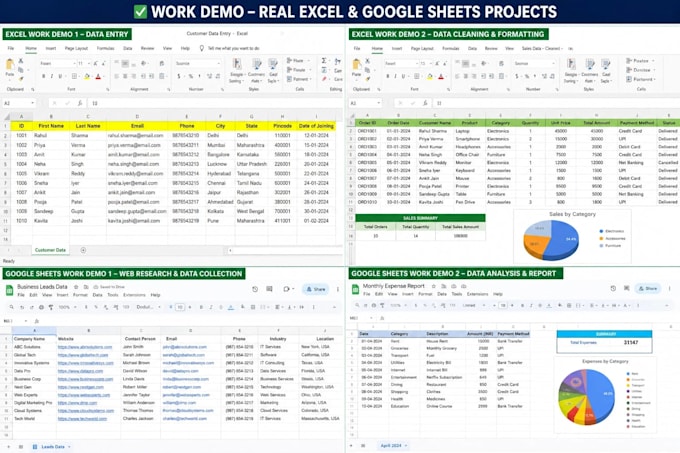Click text color icon in Business Leads toolbar

click(231, 307)
